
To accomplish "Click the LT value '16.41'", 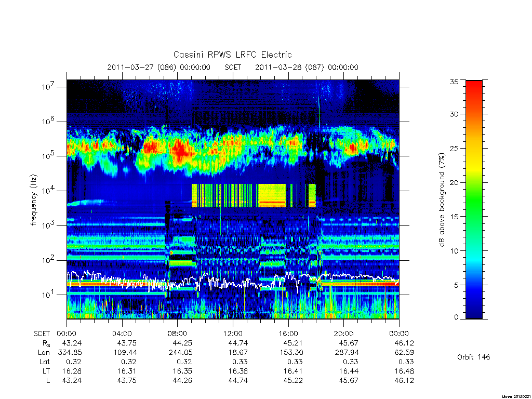I will point(293,371).
